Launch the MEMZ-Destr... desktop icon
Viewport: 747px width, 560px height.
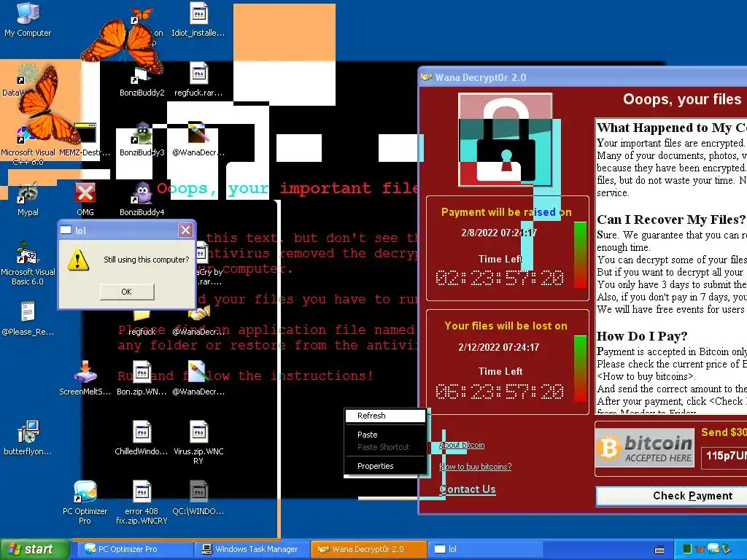click(85, 140)
